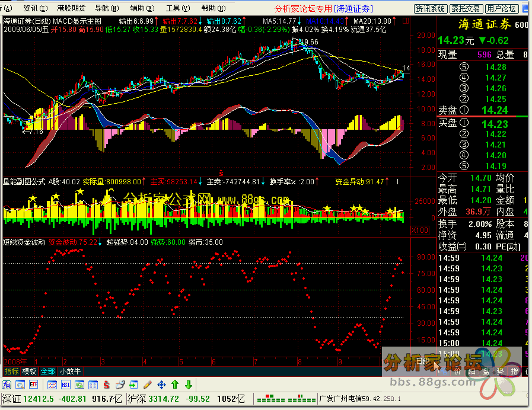Click the 最高 14.71 value
The width and height of the screenshot is (532, 410).
pos(481,189)
